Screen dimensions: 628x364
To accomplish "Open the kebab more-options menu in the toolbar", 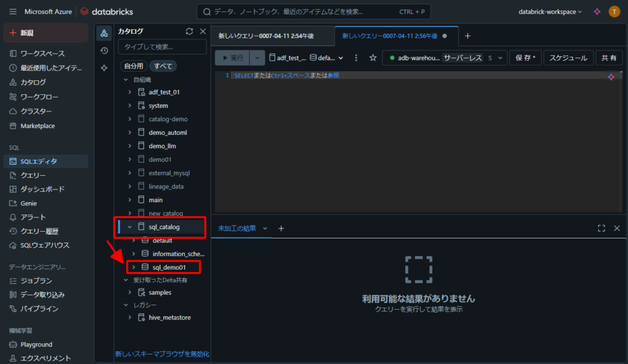I will coord(356,58).
